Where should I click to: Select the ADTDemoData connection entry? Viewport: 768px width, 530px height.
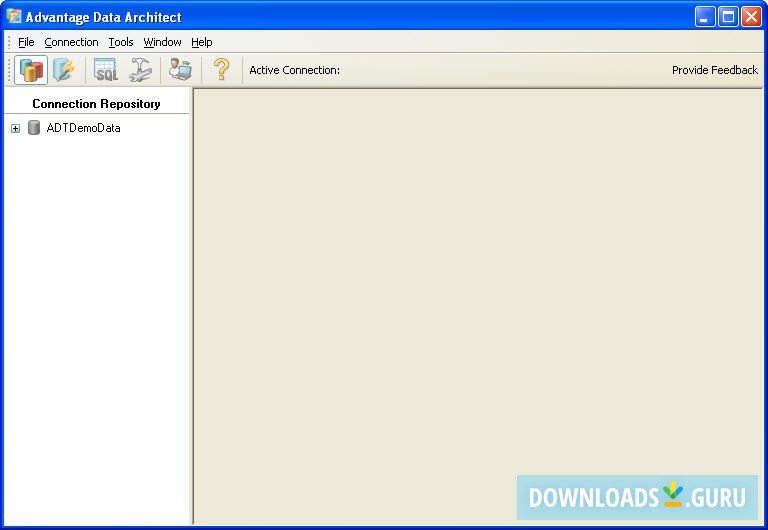(x=83, y=128)
